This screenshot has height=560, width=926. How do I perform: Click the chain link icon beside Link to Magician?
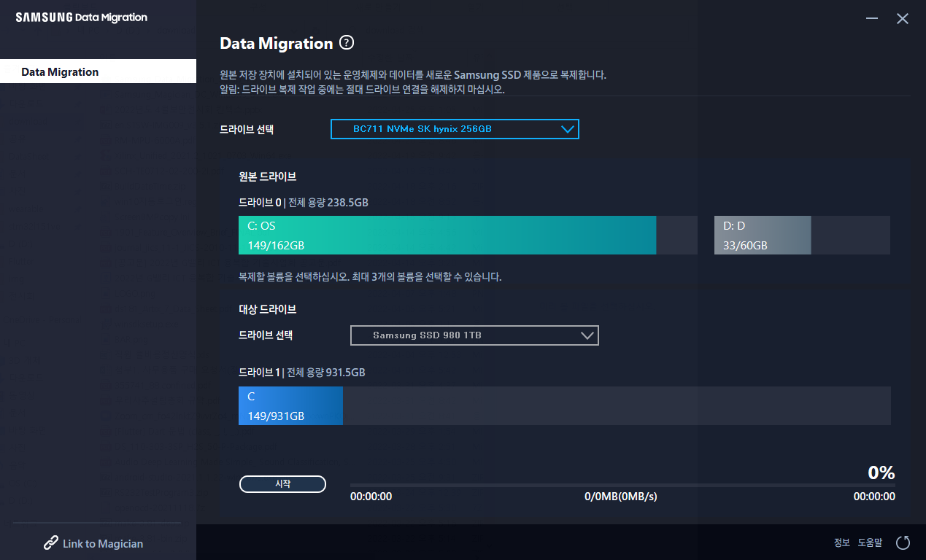51,543
